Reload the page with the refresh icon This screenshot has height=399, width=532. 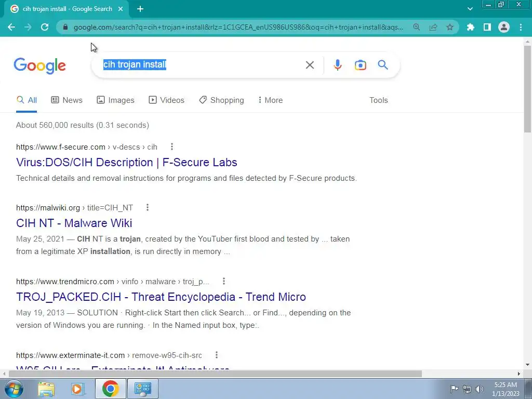click(45, 27)
